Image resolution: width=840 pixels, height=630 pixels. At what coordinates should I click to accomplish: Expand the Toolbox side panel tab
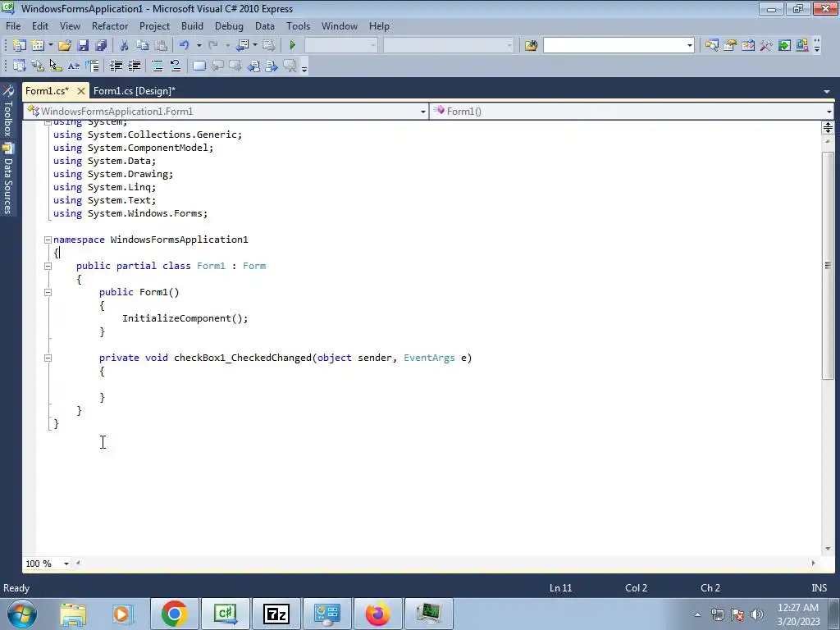[x=8, y=112]
